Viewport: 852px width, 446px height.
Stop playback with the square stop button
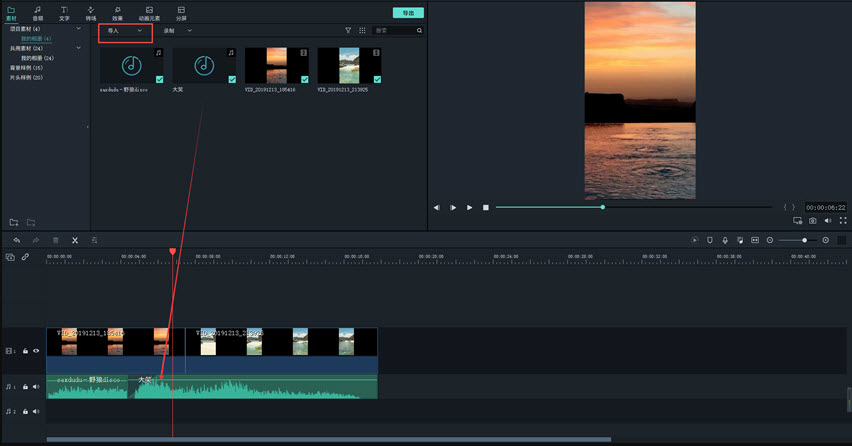(486, 207)
